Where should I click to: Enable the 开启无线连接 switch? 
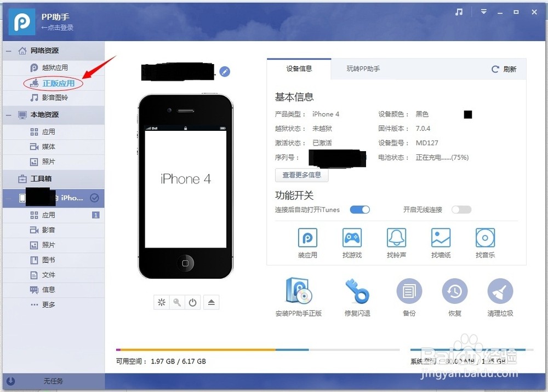tap(461, 210)
